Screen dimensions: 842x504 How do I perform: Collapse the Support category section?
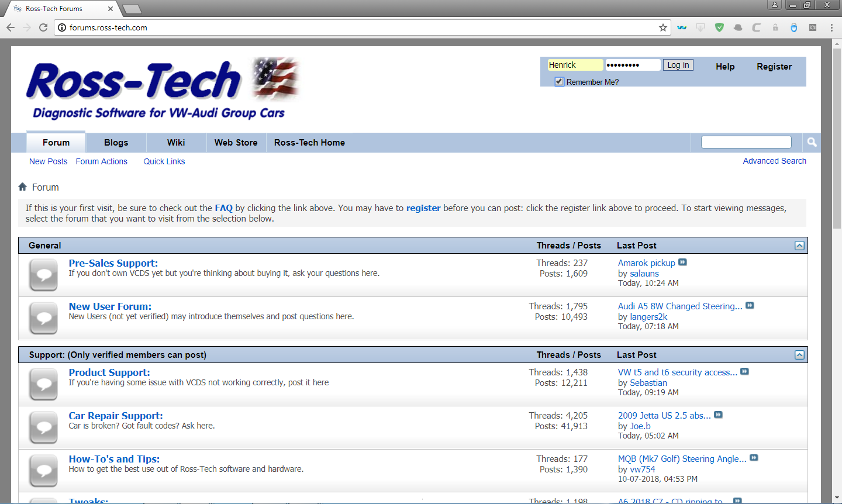[799, 355]
